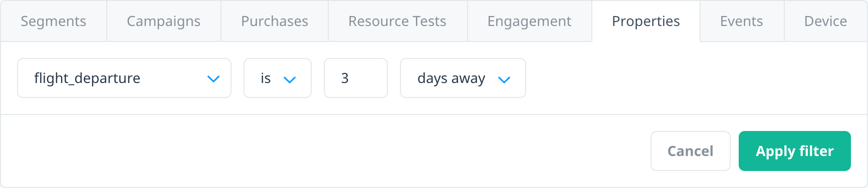Switch to the Device tab
This screenshot has height=188, width=868.
tap(826, 21)
